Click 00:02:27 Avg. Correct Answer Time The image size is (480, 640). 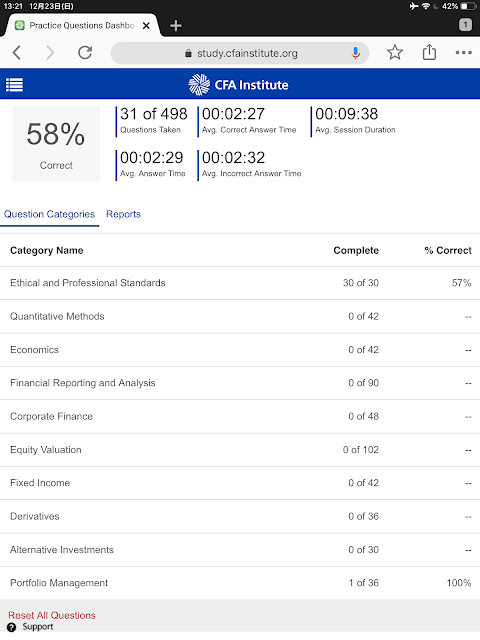(249, 121)
